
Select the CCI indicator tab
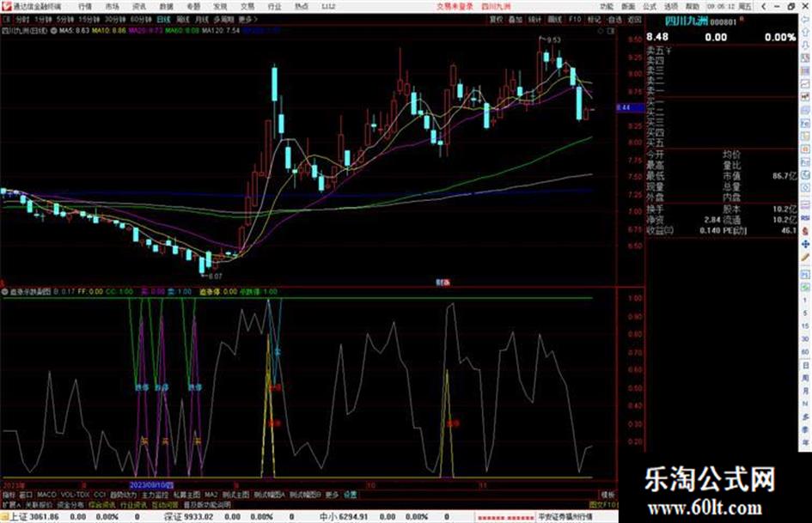pos(99,495)
